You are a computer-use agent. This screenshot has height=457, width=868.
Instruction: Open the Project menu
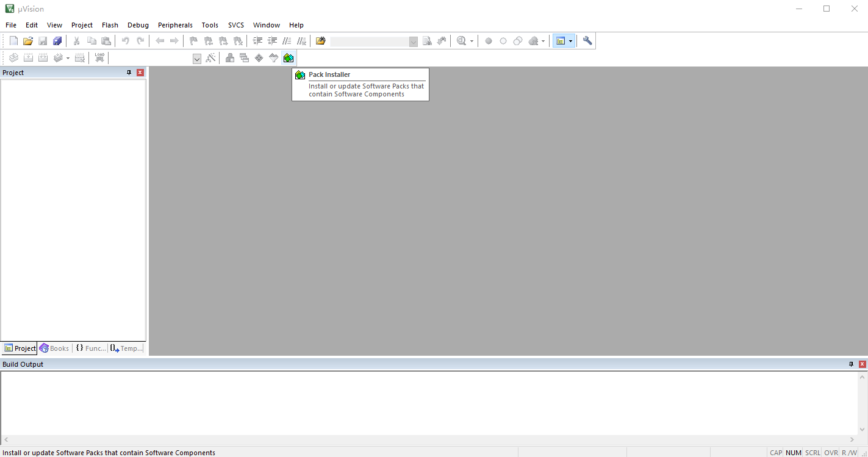(82, 25)
